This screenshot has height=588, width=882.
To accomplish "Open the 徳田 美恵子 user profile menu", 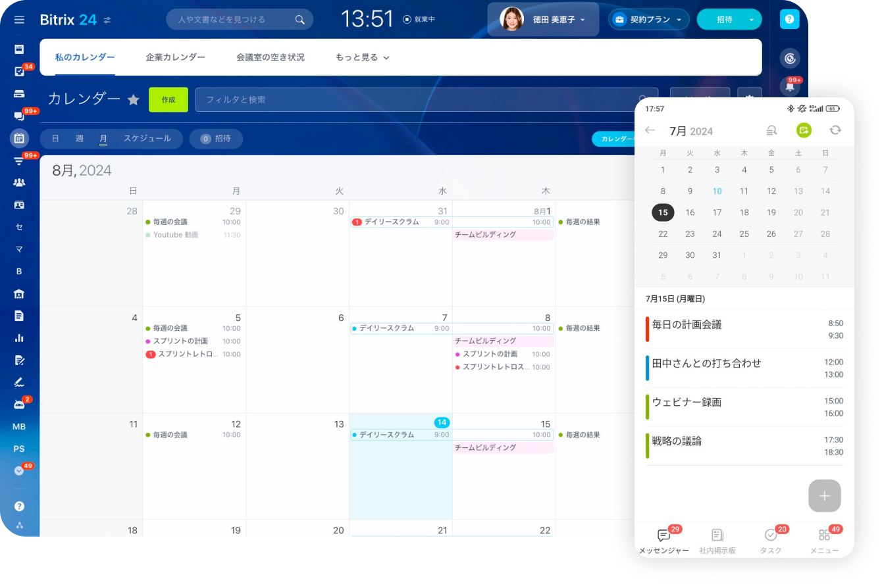I will [x=543, y=20].
